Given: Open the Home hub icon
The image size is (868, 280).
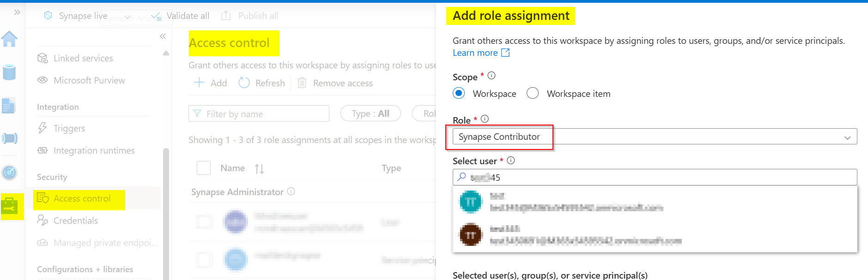Looking at the screenshot, I should tap(9, 39).
